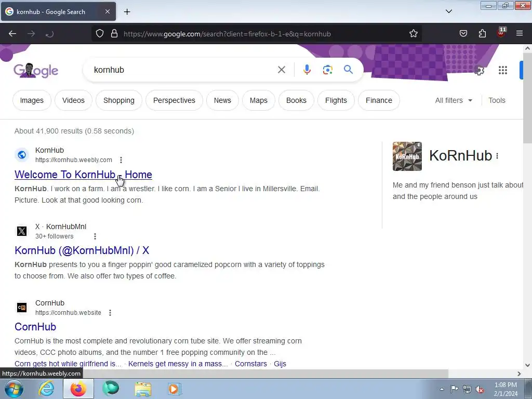This screenshot has width=532, height=399.
Task: Open the muted volume tray icon
Action: pos(480,389)
